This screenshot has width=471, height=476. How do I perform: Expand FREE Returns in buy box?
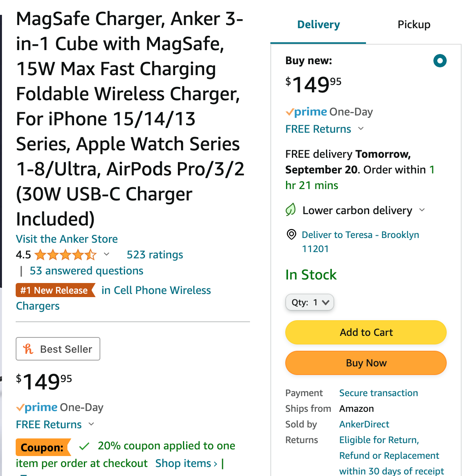pos(361,129)
